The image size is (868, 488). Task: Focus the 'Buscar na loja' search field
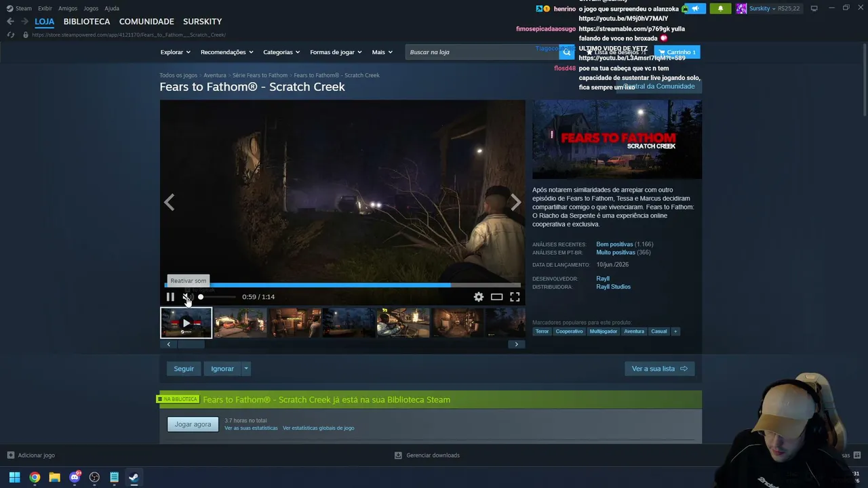tap(482, 52)
